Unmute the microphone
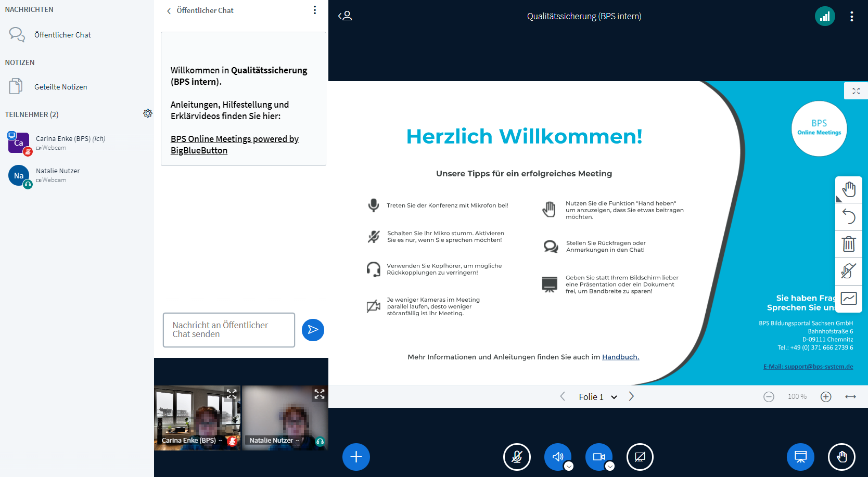Image resolution: width=868 pixels, height=477 pixels. [517, 457]
